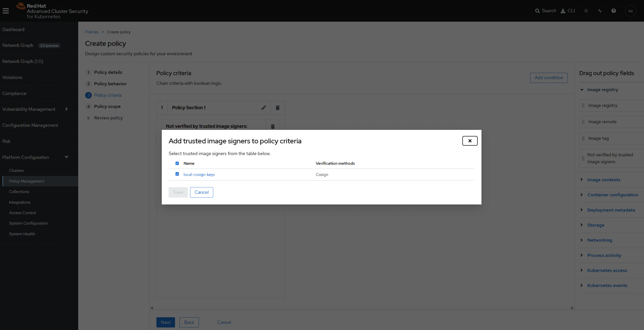The width and height of the screenshot is (644, 330).
Task: Go to wizard step Review policy
Action: [x=104, y=118]
